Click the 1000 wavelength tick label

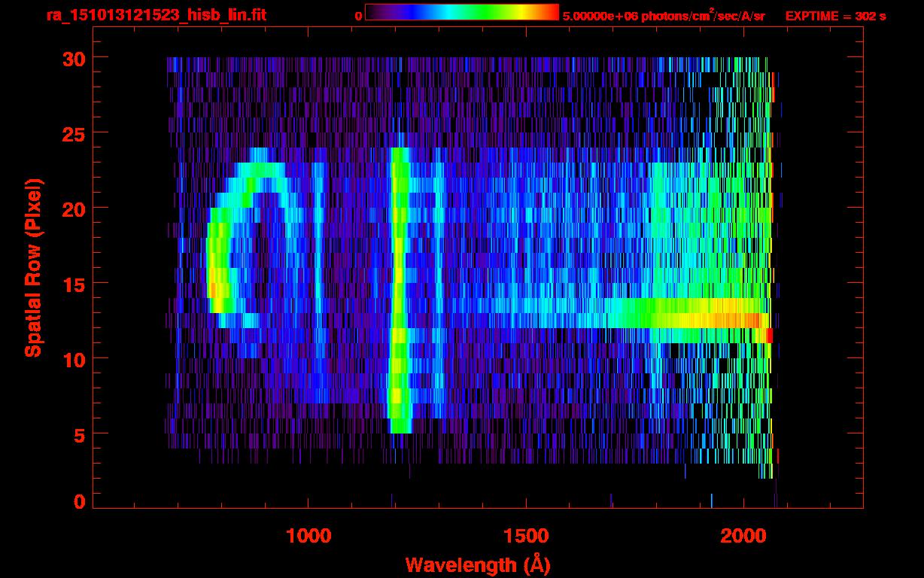pos(309,536)
